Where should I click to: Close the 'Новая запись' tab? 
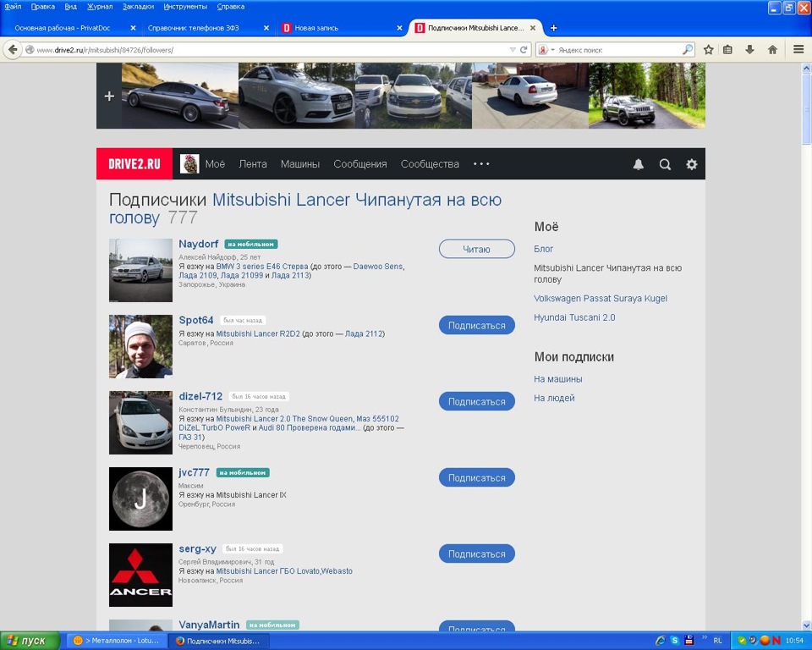(x=399, y=28)
